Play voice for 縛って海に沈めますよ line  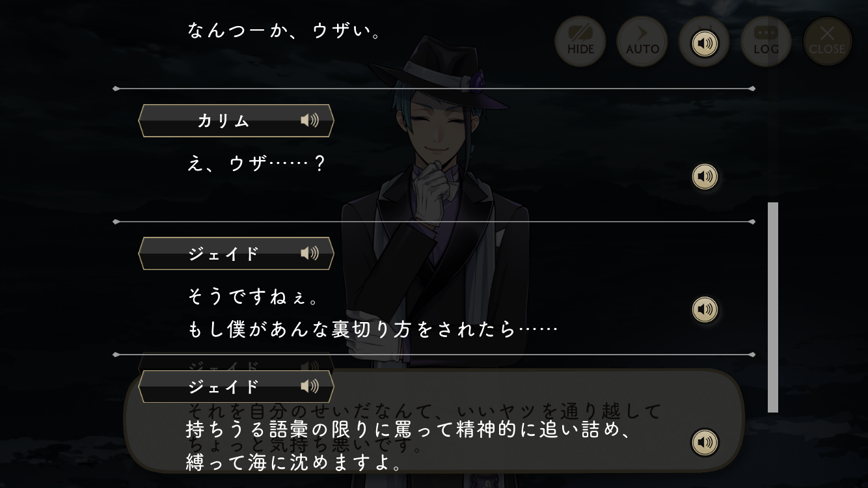705,442
